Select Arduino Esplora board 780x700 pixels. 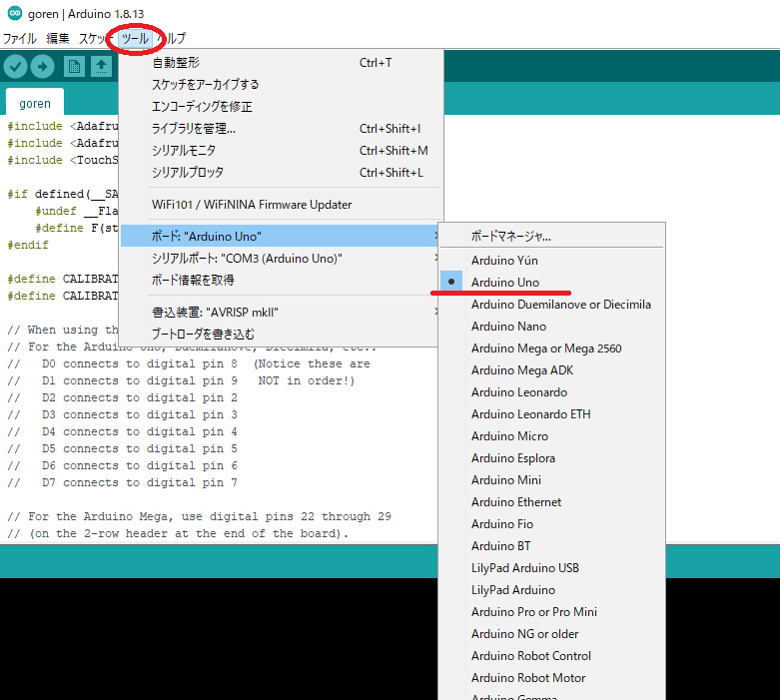552,457
